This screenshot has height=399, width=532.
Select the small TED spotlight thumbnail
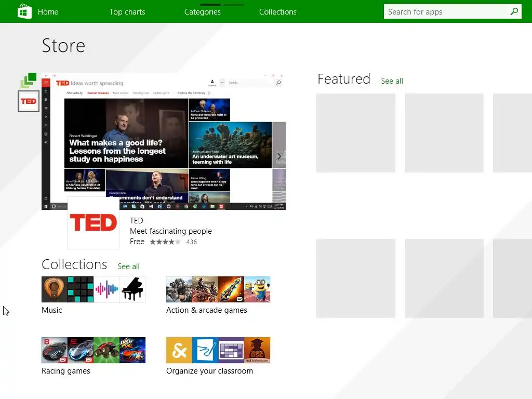29,101
